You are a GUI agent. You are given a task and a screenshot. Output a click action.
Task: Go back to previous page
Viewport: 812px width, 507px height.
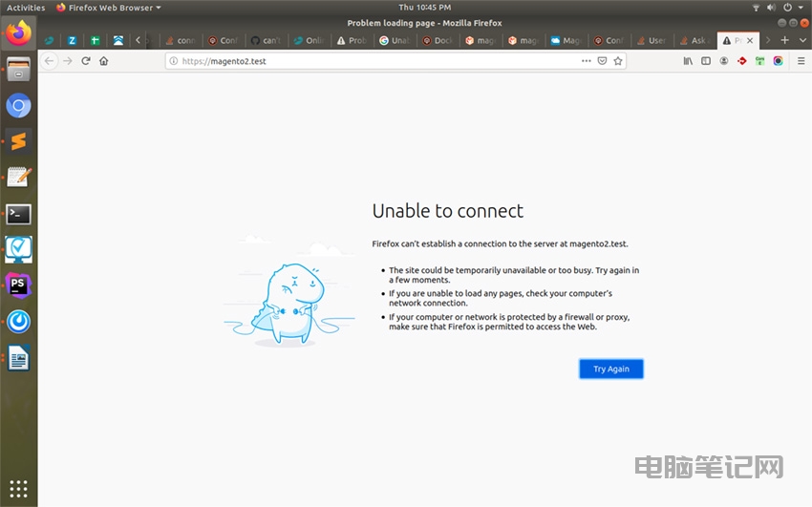49,61
